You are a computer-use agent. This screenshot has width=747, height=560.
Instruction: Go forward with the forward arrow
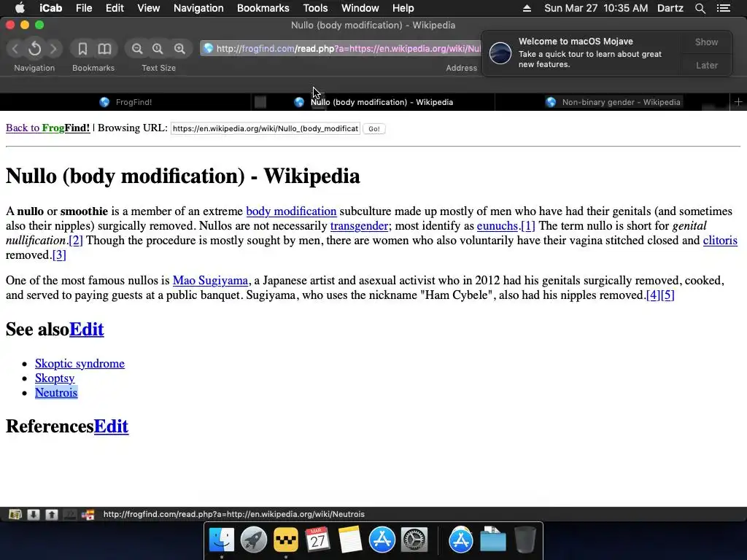pyautogui.click(x=53, y=49)
